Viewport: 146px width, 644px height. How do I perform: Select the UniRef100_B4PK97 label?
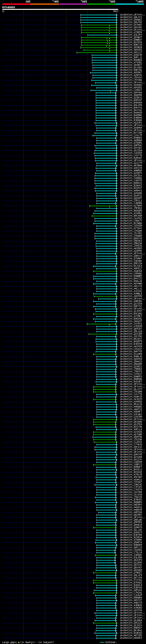pos(131,100)
